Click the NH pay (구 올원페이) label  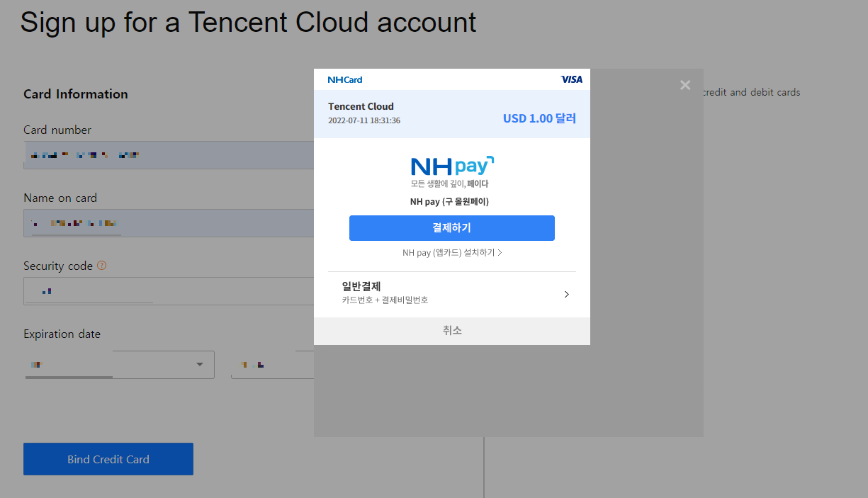(x=449, y=202)
